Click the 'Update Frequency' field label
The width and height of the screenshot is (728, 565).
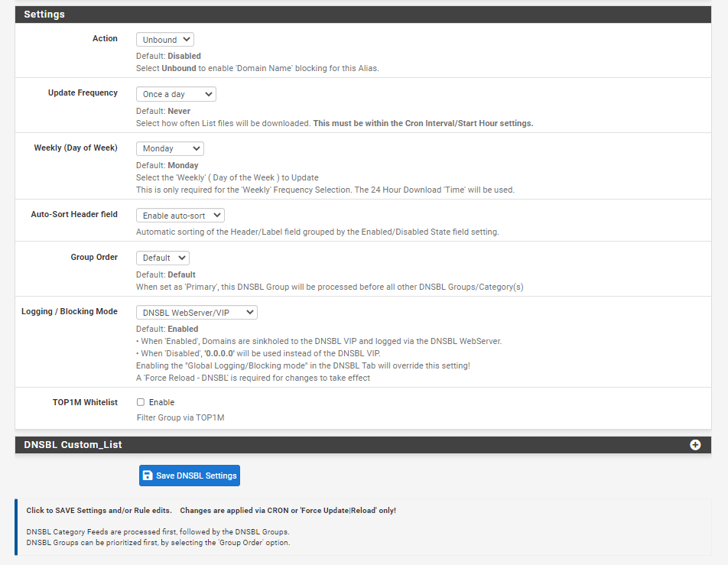pyautogui.click(x=83, y=93)
